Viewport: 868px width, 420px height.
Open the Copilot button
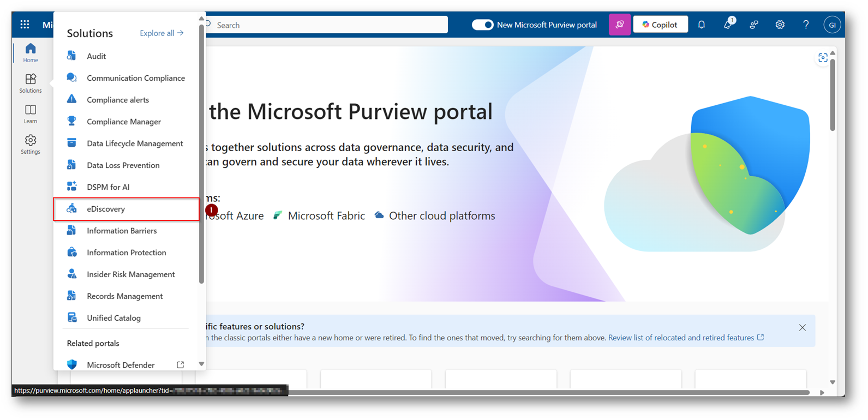pyautogui.click(x=660, y=25)
